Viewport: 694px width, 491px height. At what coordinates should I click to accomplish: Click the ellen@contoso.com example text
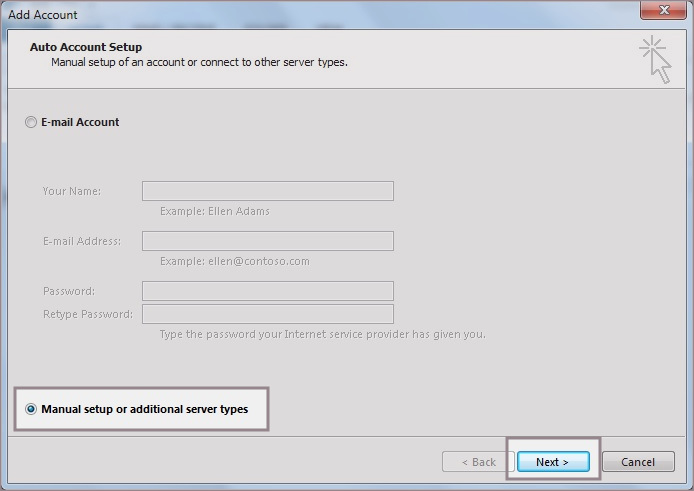pos(234,261)
